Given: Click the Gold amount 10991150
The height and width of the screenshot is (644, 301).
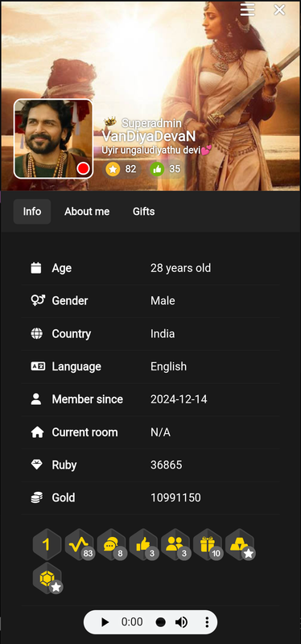Looking at the screenshot, I should (x=175, y=497).
